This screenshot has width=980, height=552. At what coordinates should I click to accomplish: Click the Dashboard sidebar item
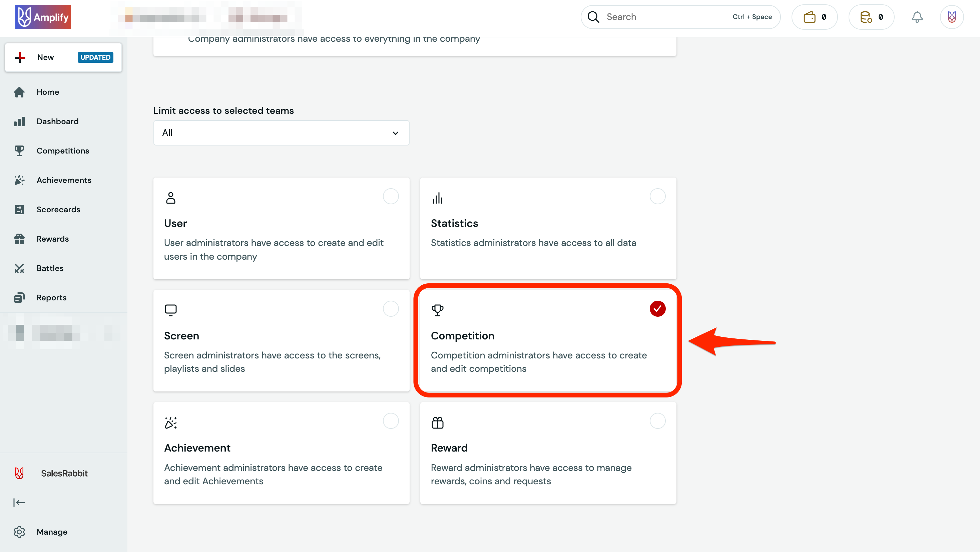[57, 121]
